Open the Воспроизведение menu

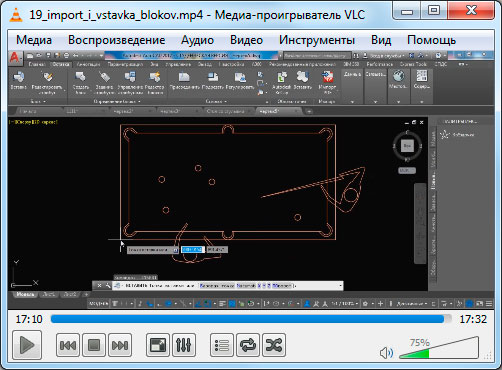117,40
